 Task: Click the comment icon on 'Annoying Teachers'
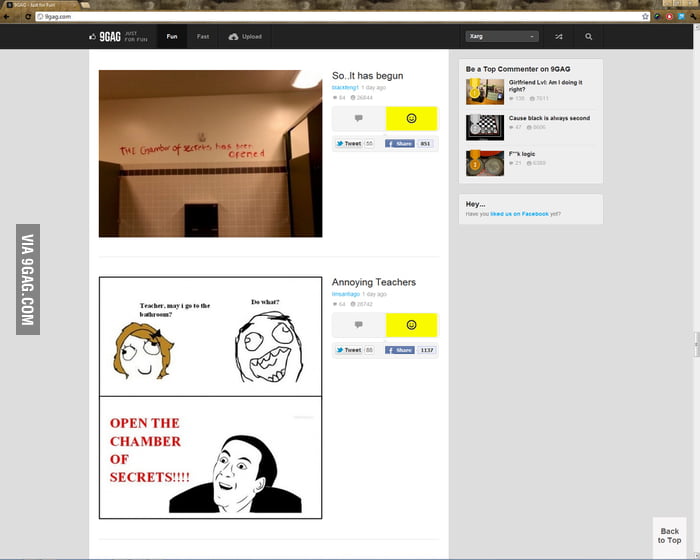pos(358,325)
